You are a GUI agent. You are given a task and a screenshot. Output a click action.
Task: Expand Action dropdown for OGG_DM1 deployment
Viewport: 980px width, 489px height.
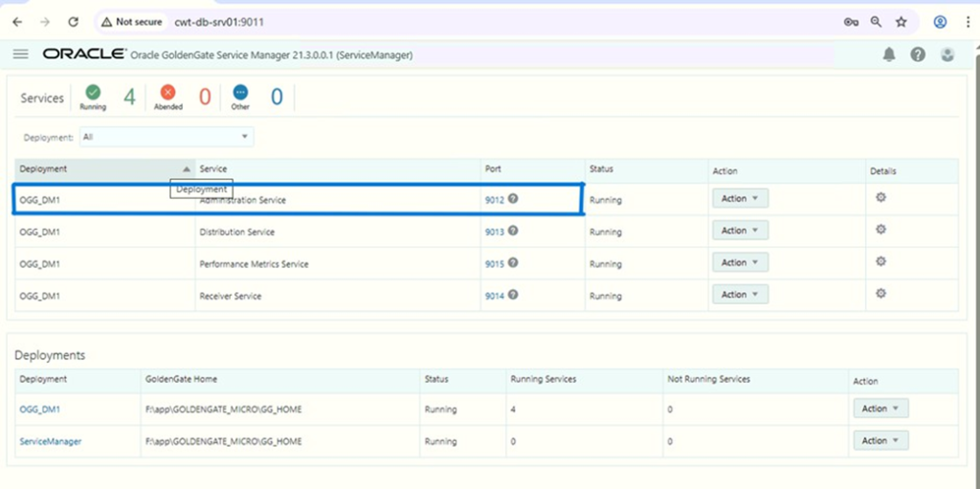[x=880, y=409]
